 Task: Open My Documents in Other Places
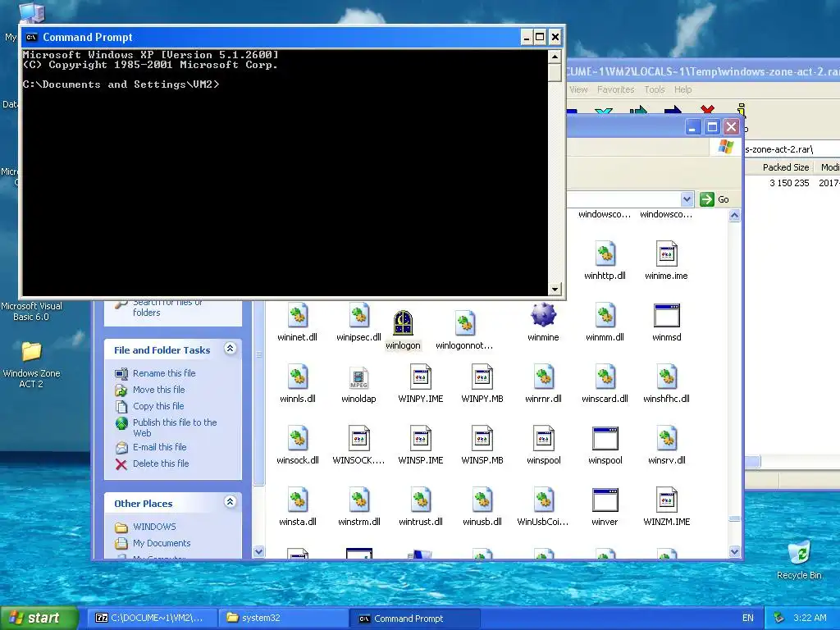[162, 543]
